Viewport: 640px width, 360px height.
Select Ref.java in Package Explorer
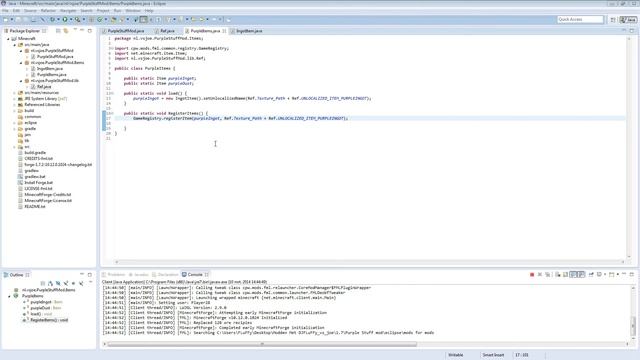[x=44, y=87]
